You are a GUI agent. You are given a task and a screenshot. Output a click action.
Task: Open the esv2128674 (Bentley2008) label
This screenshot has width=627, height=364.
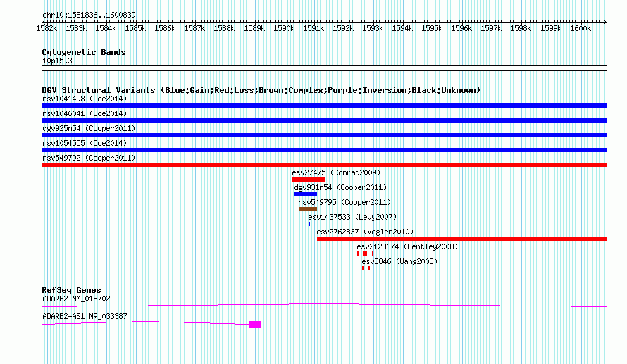[407, 246]
